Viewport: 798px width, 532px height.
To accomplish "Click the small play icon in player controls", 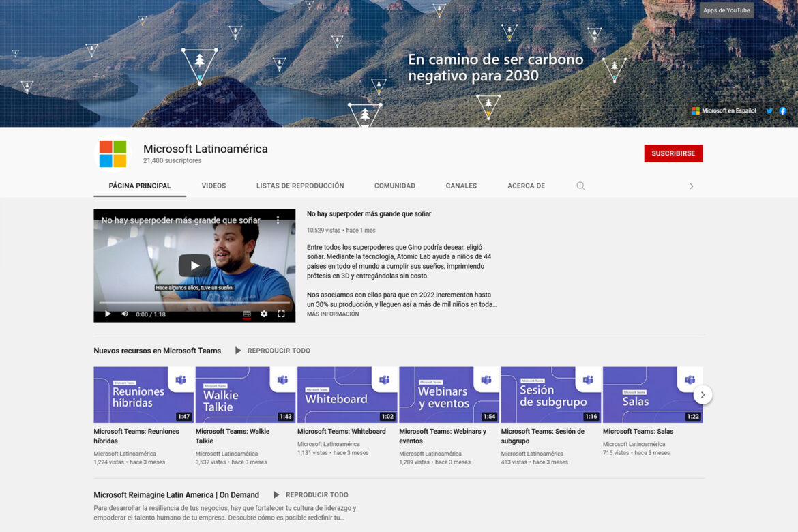I will (108, 314).
